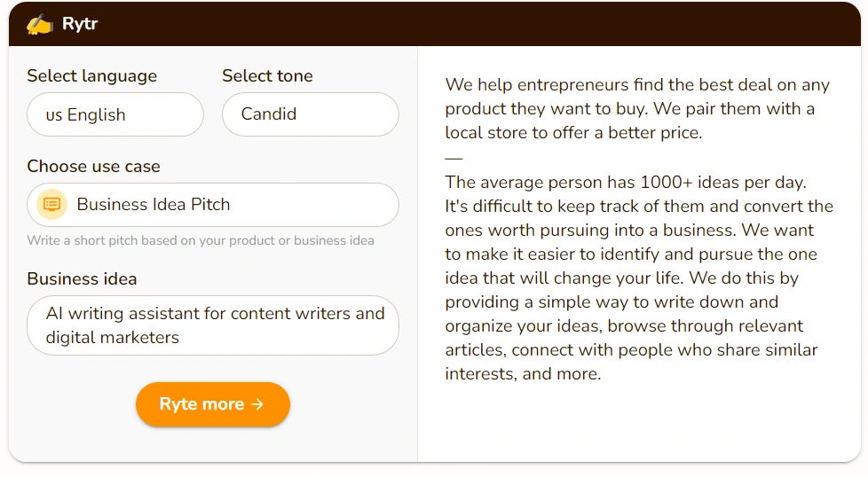This screenshot has width=868, height=477.
Task: Click the 'Business idea' field label
Action: (x=82, y=279)
